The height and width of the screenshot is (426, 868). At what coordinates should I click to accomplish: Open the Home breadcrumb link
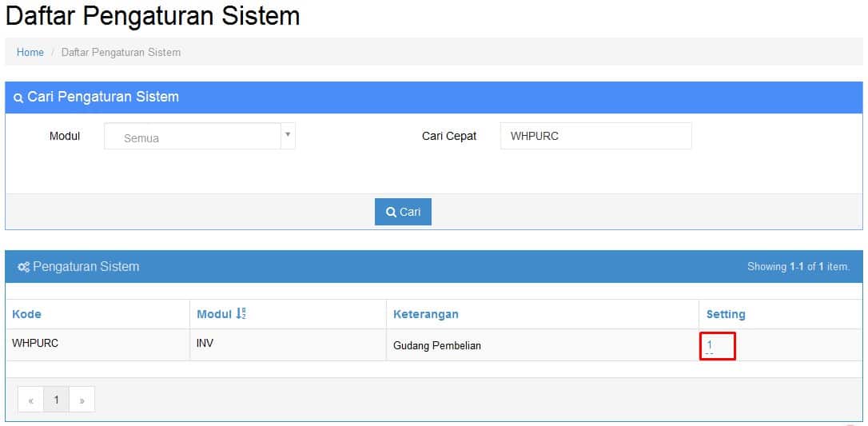pos(30,53)
